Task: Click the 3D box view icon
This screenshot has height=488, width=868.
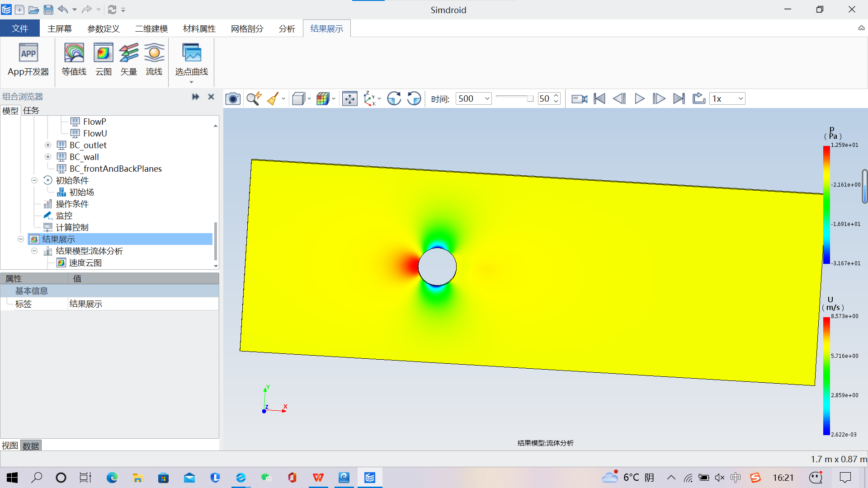Action: pyautogui.click(x=298, y=99)
